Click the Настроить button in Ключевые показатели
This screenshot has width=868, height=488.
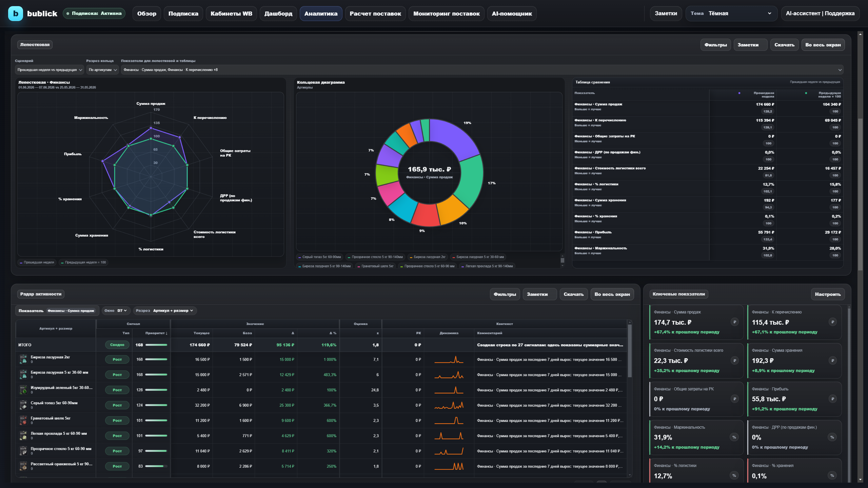point(828,294)
